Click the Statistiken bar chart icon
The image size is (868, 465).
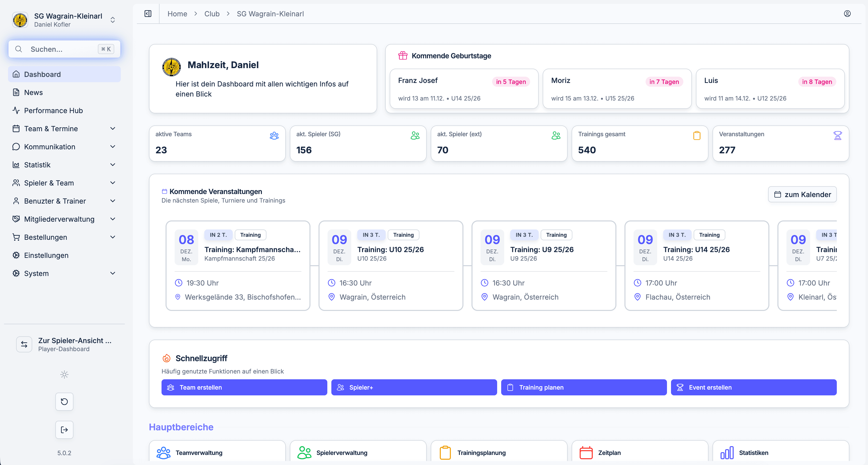[727, 453]
